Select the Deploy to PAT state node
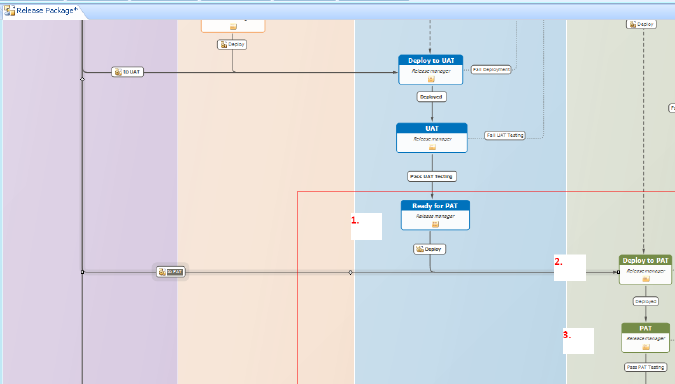This screenshot has width=675, height=384. click(x=645, y=269)
